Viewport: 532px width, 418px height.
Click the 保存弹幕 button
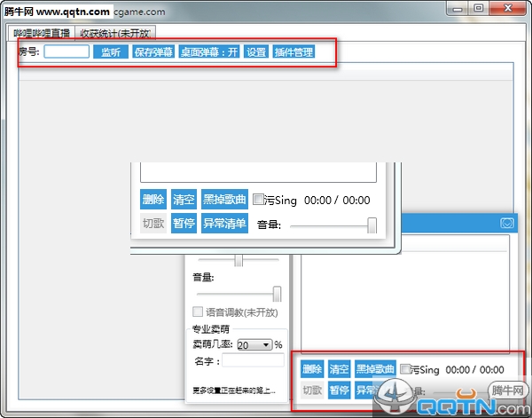coord(153,52)
